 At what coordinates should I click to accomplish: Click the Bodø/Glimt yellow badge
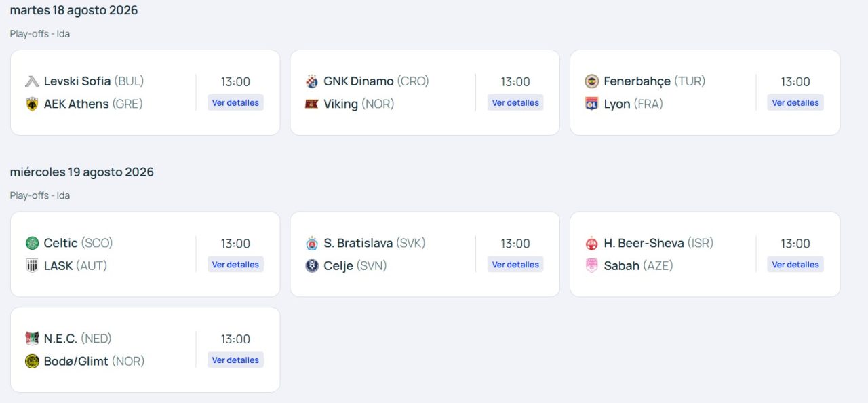coord(32,361)
